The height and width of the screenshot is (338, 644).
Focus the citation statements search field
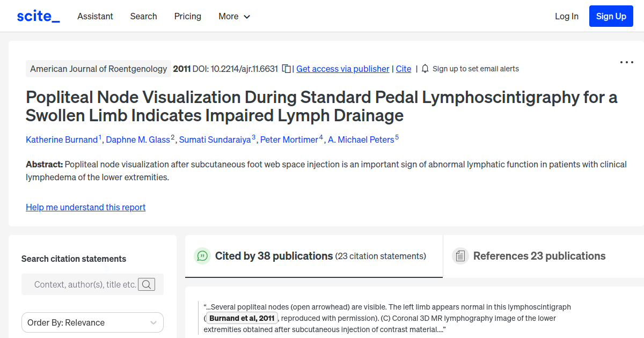(85, 284)
